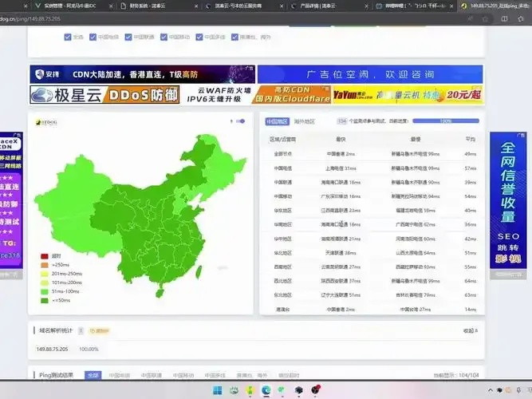
Task: Flip the map view toggle switch
Action: [241, 121]
